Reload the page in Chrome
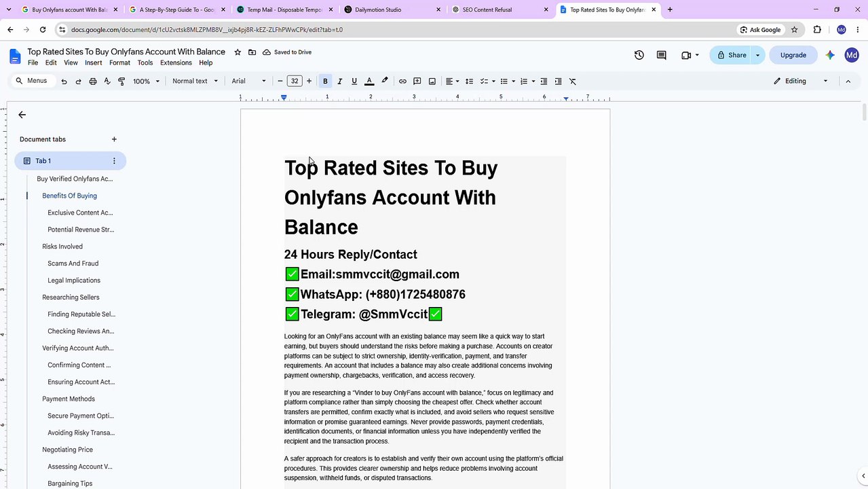 pos(43,30)
